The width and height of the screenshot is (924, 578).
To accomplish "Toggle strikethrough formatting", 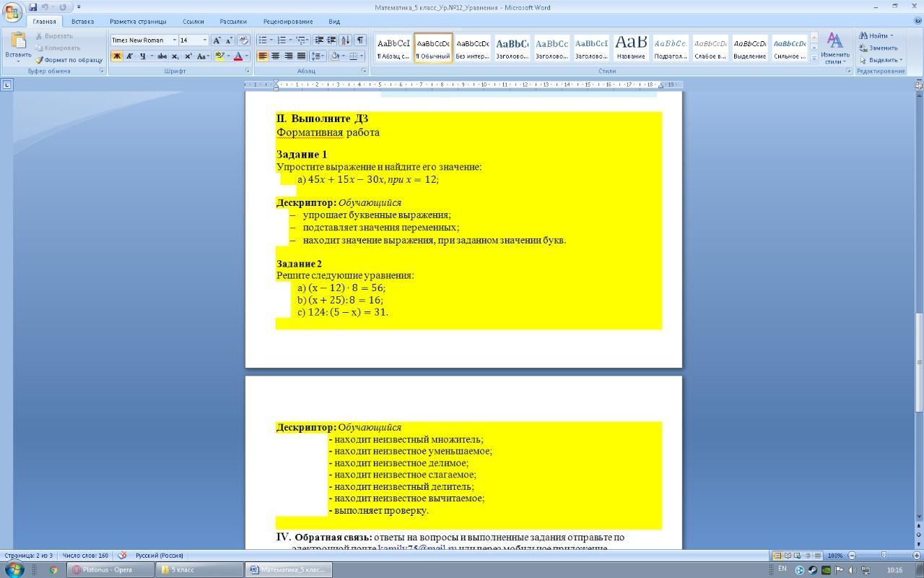I will click(x=162, y=56).
